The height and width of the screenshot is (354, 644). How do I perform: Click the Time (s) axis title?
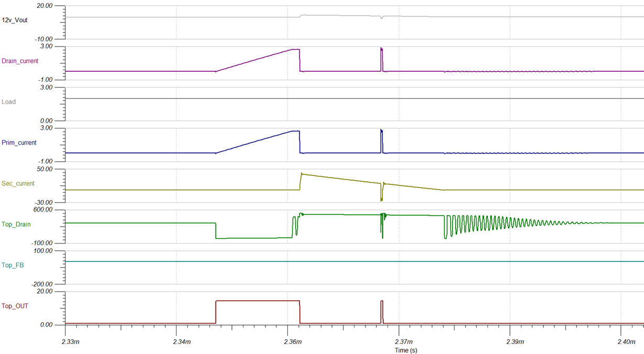click(406, 350)
